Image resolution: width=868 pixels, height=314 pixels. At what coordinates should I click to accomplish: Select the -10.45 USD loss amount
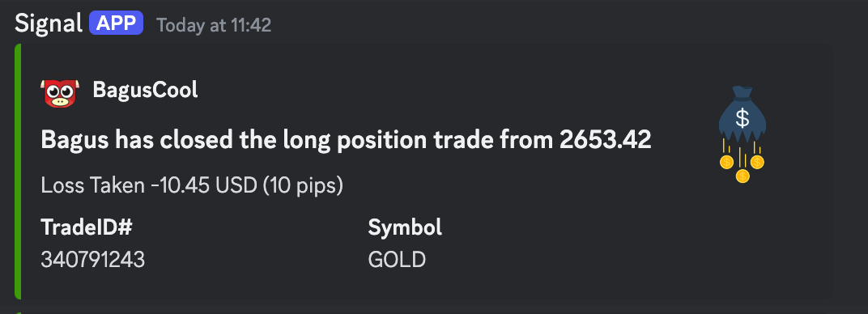coord(204,186)
